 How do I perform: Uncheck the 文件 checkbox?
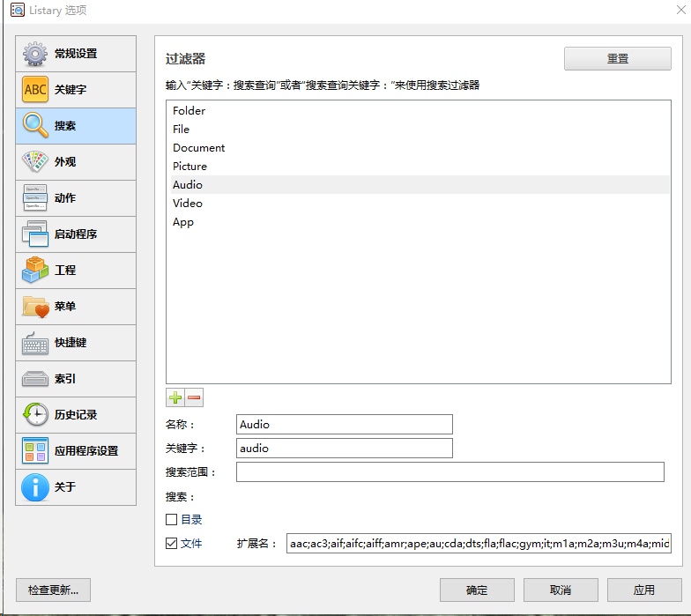[171, 543]
